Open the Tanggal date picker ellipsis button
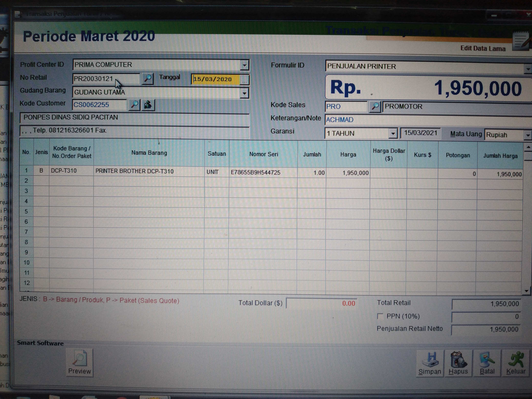 (244, 80)
